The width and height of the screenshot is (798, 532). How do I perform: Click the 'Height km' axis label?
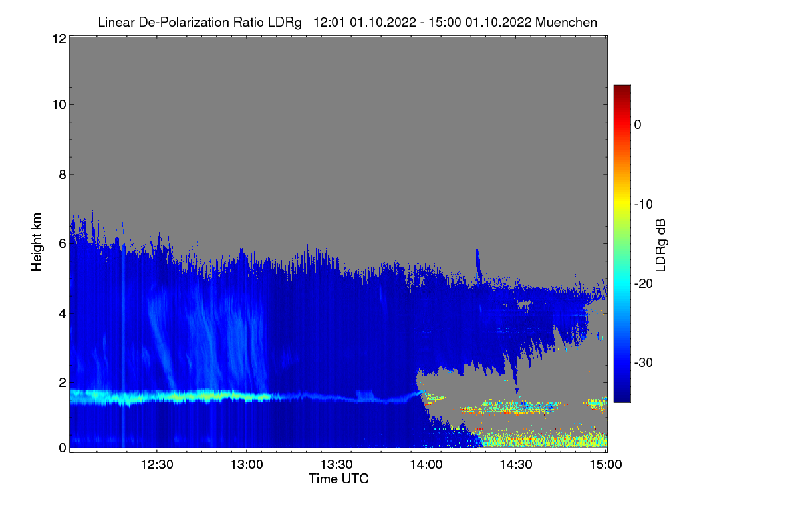click(x=37, y=242)
